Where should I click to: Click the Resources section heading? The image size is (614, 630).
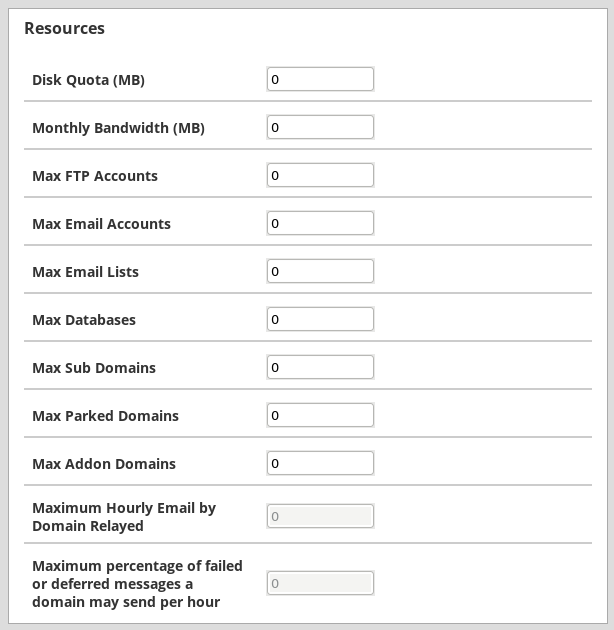coord(64,28)
